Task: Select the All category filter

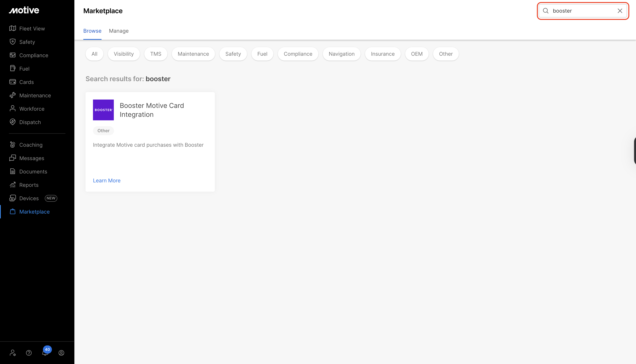Action: click(94, 54)
